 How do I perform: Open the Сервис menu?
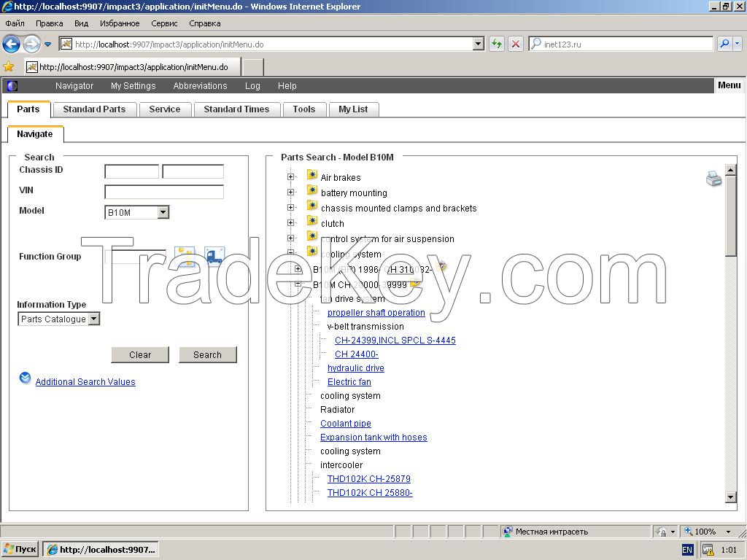click(x=164, y=23)
